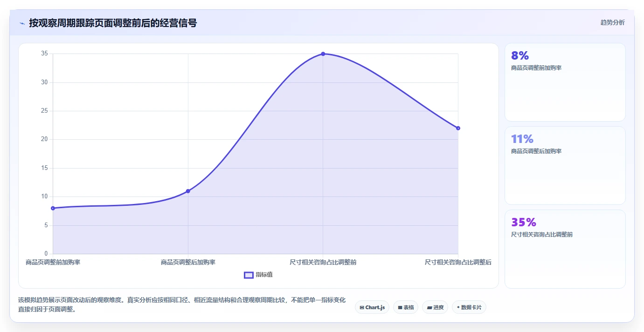Open the 8% 商品页调整前加购率 card
This screenshot has width=644, height=332.
tap(565, 82)
